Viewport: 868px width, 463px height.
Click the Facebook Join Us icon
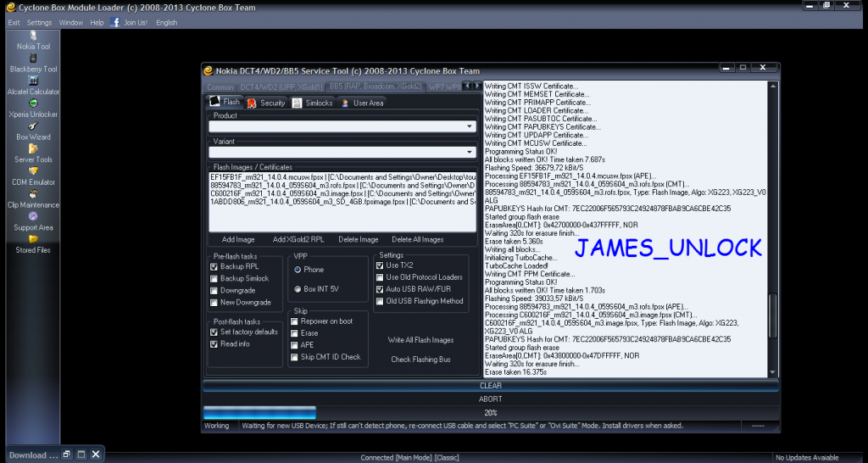click(115, 22)
